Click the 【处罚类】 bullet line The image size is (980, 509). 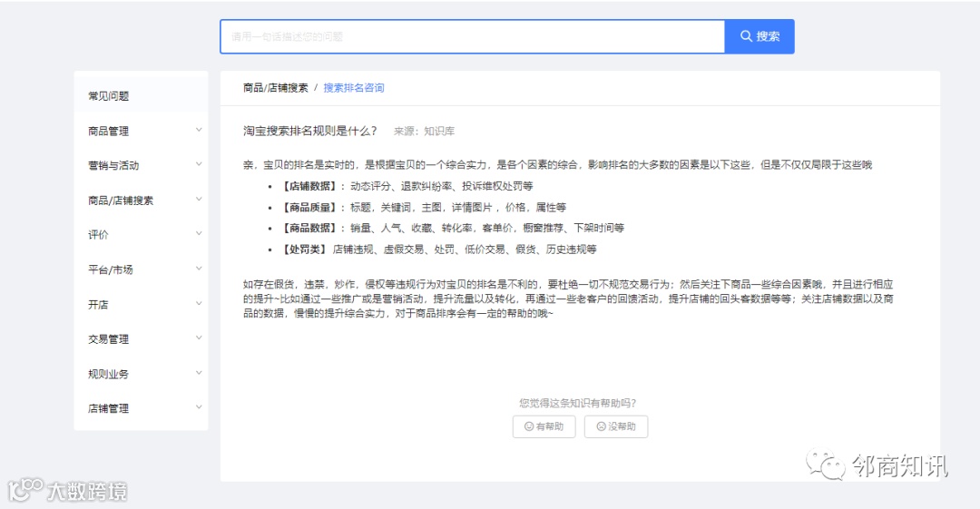pyautogui.click(x=437, y=249)
